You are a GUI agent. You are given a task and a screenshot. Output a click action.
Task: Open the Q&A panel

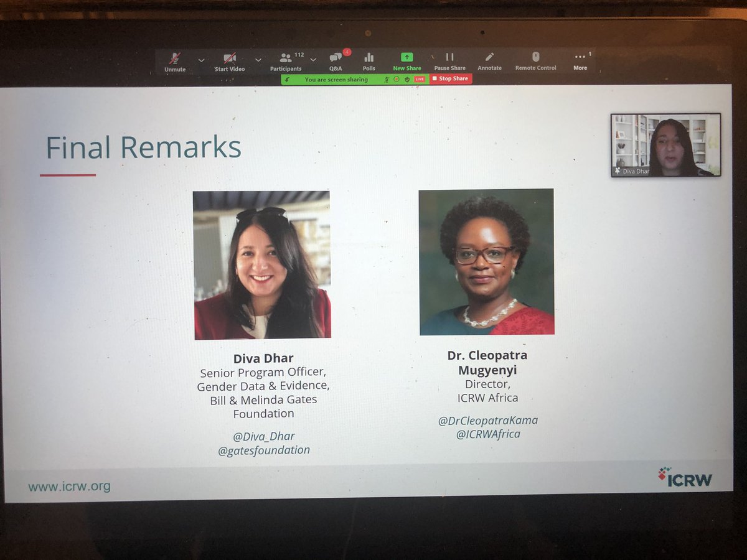pos(336,62)
